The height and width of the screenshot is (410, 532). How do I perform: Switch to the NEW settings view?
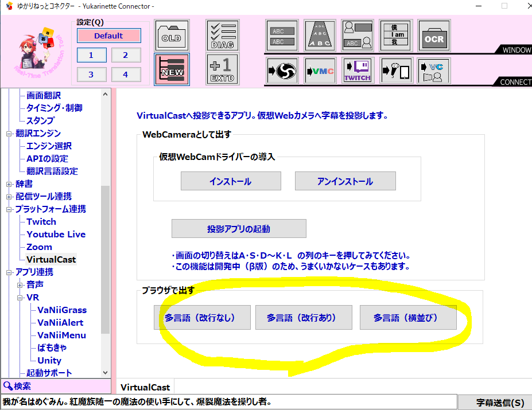(172, 69)
